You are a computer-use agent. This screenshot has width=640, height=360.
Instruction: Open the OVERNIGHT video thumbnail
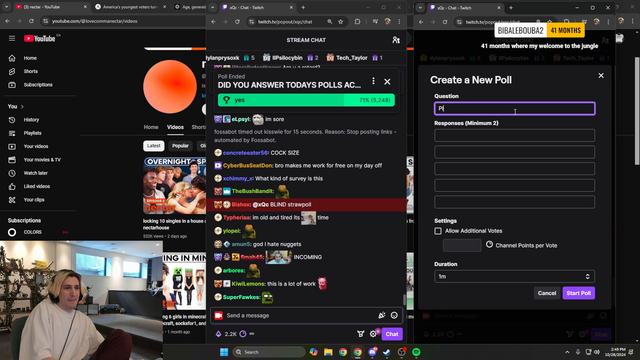(175, 185)
